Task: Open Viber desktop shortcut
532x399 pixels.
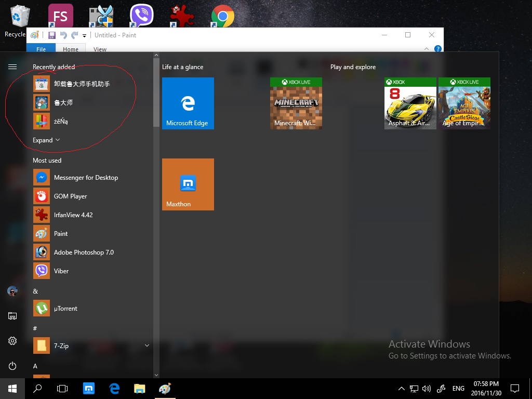Action: coord(141,16)
